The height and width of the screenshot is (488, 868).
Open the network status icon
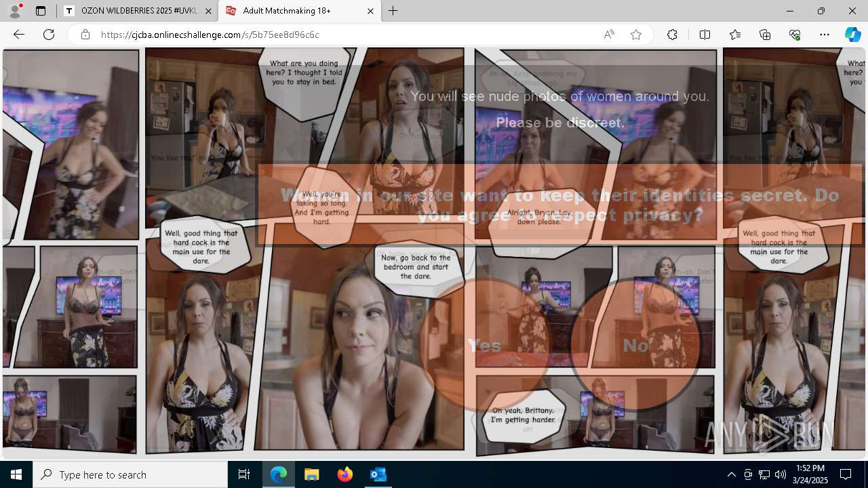click(x=764, y=474)
